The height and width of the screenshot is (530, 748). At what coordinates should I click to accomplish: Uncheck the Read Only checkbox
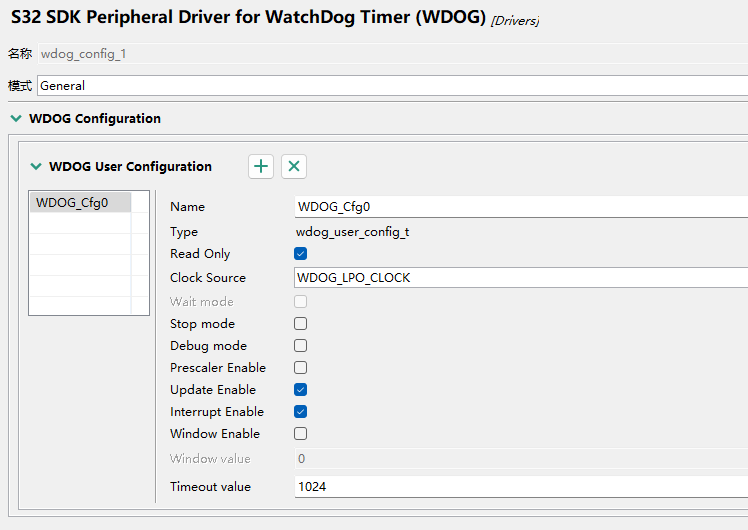(300, 254)
